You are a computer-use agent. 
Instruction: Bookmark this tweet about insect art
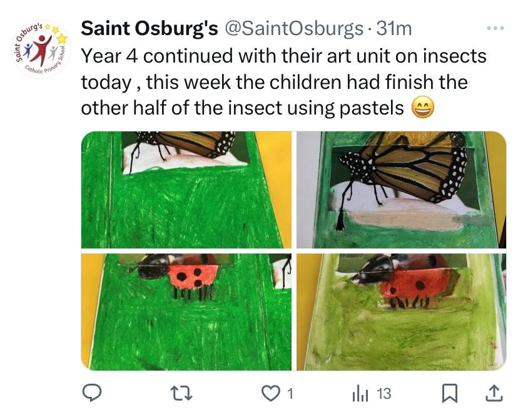(x=449, y=393)
